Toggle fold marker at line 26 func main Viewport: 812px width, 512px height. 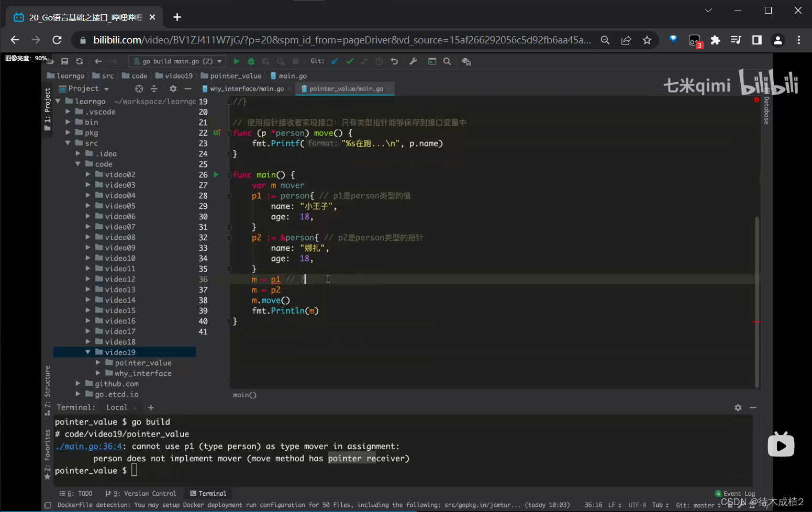click(229, 175)
